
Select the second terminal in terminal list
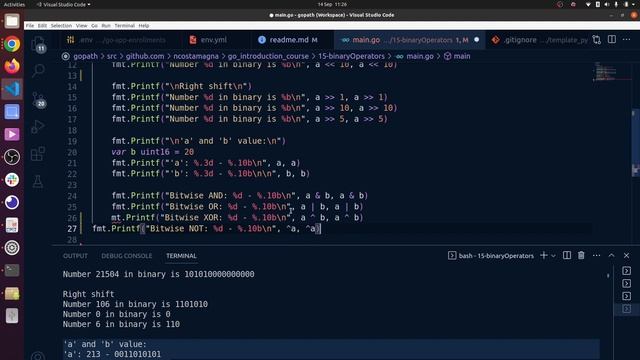coord(627,283)
